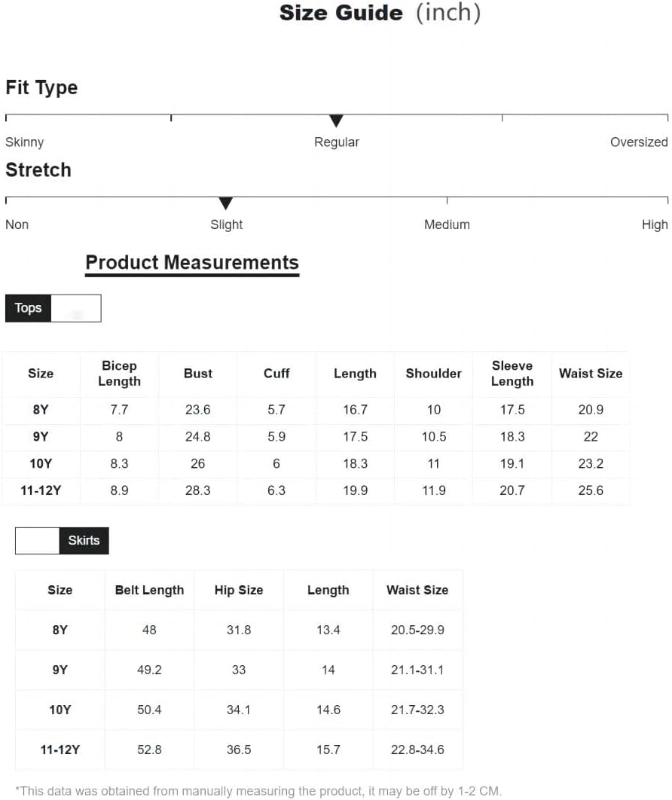The width and height of the screenshot is (672, 800).
Task: Click the Skinny fit label
Action: pyautogui.click(x=25, y=142)
